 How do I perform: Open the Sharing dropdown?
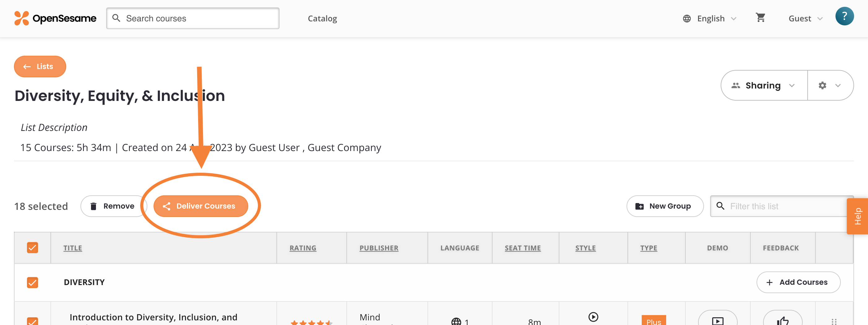[764, 85]
